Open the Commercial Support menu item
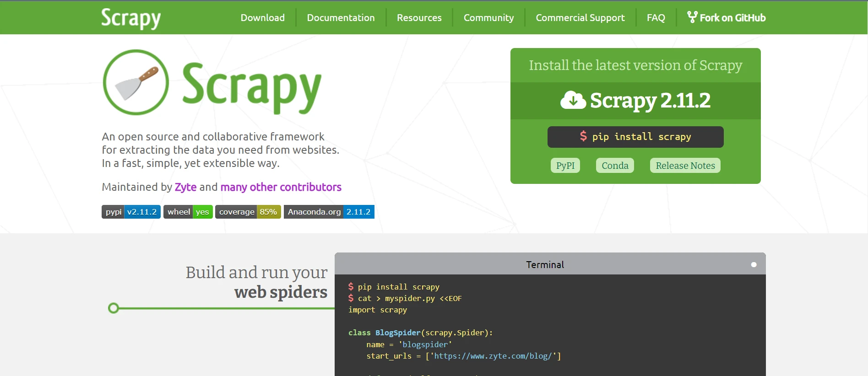 click(580, 18)
